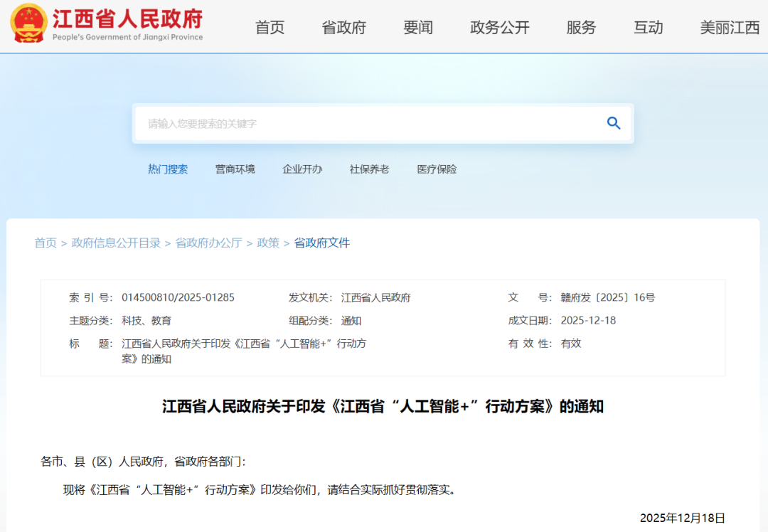Visit the 服务 services section

point(581,28)
